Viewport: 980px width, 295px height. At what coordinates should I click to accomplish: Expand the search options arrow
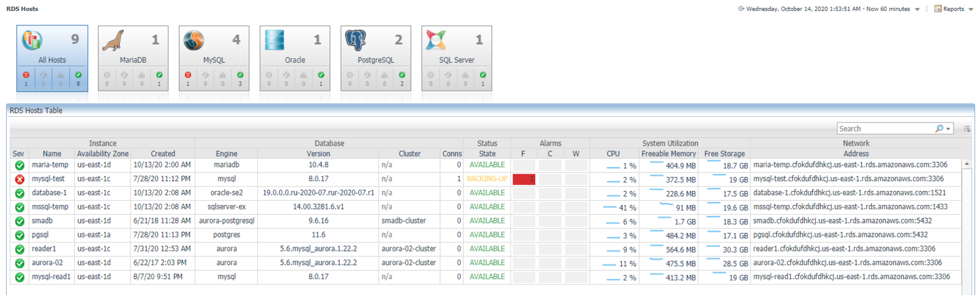point(948,129)
